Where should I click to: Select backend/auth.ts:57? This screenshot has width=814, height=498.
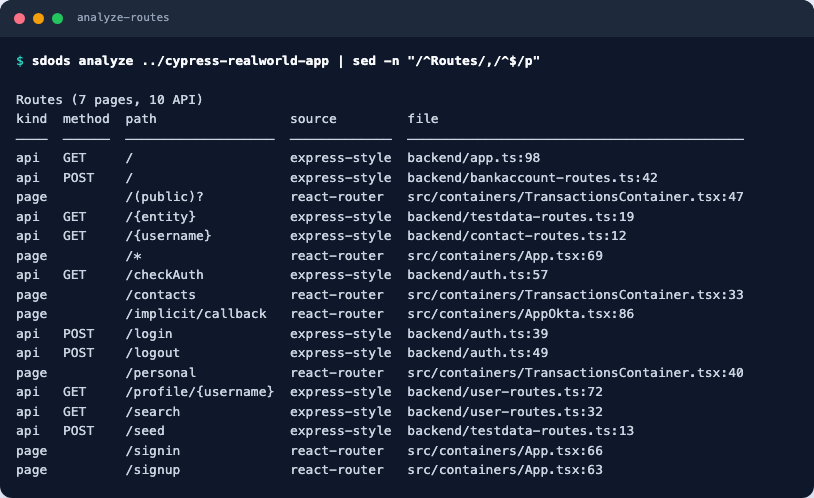coord(478,275)
